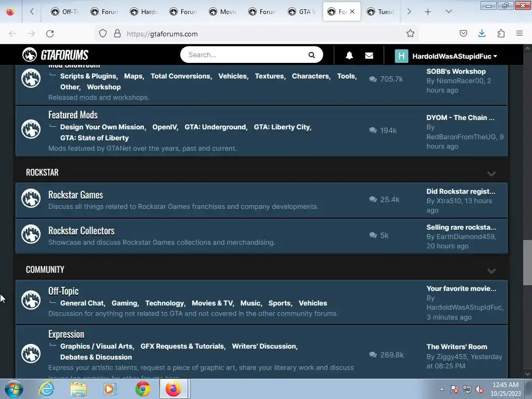
Task: Open the Movies & TV subforum
Action: point(212,303)
